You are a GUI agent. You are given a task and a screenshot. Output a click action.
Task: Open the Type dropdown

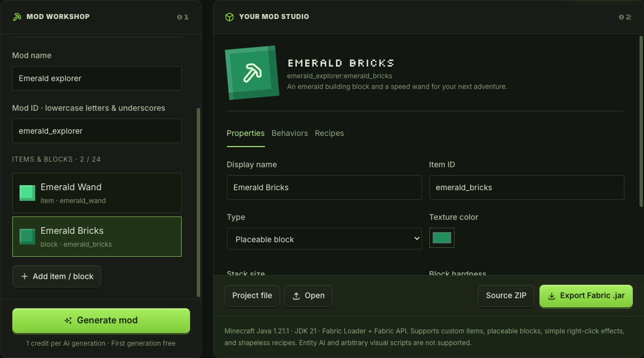324,239
